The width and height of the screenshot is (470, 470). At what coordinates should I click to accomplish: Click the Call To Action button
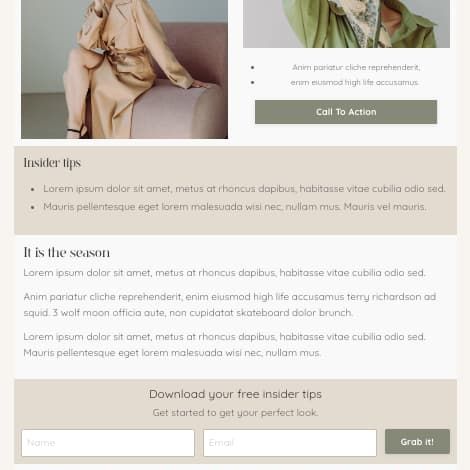pyautogui.click(x=346, y=112)
